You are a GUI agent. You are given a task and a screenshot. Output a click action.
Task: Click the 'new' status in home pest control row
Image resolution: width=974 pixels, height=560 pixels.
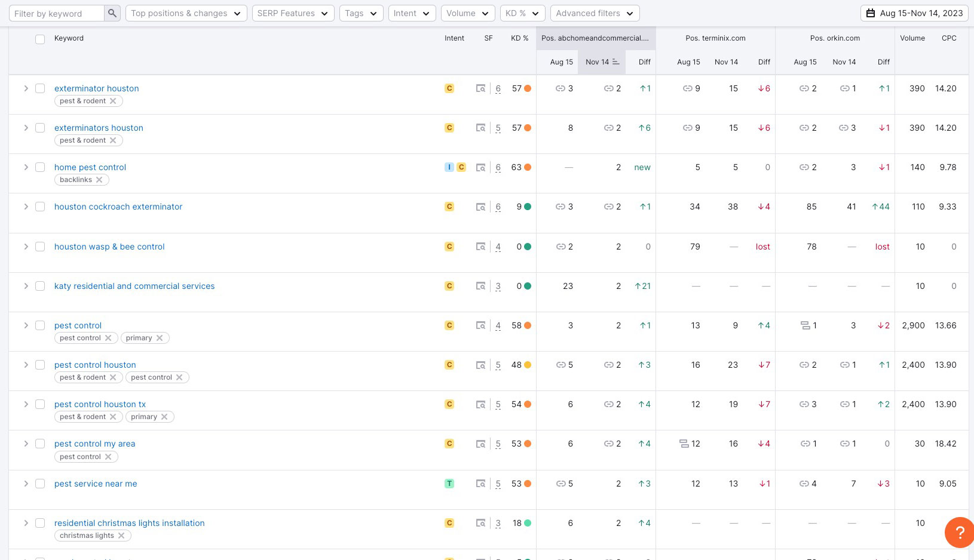(x=642, y=167)
